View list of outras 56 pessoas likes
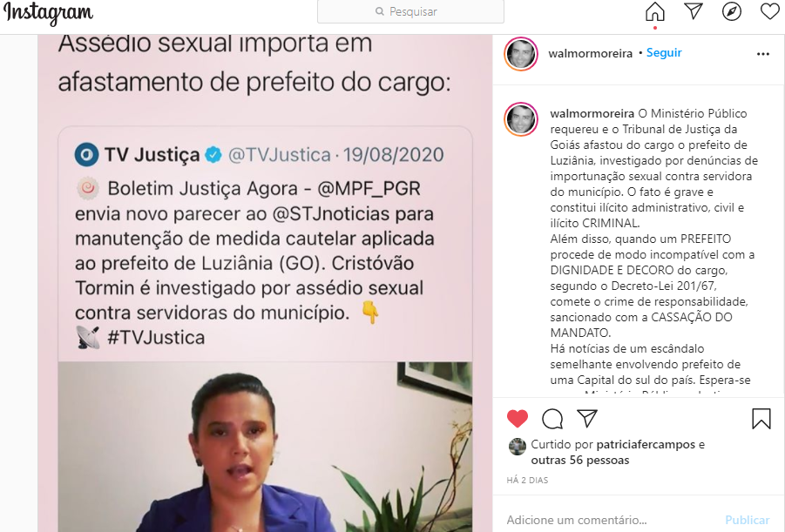This screenshot has height=532, width=785. click(580, 461)
